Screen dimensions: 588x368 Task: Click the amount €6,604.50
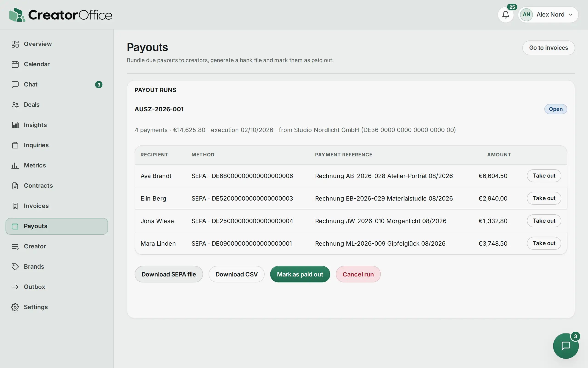pos(493,176)
